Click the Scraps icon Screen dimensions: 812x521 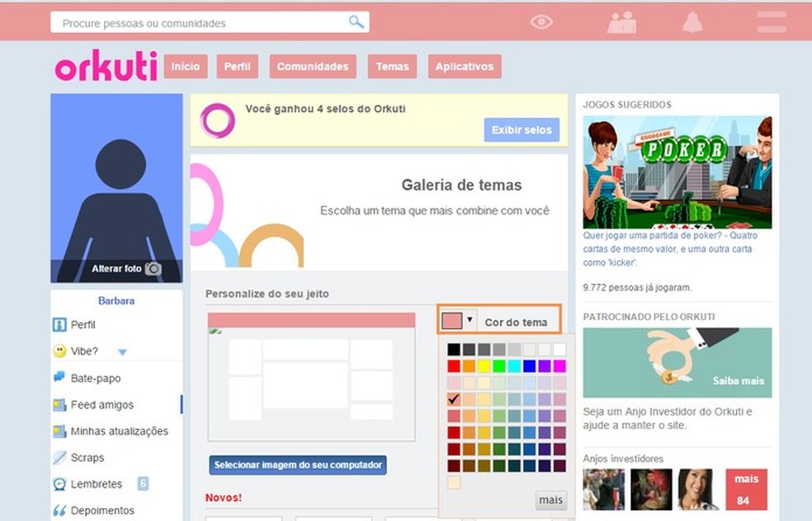pyautogui.click(x=59, y=457)
